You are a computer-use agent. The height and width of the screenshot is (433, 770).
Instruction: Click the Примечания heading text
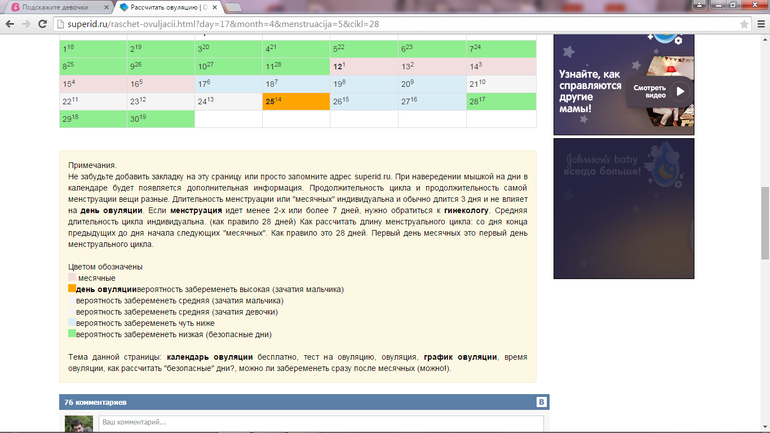pos(92,165)
